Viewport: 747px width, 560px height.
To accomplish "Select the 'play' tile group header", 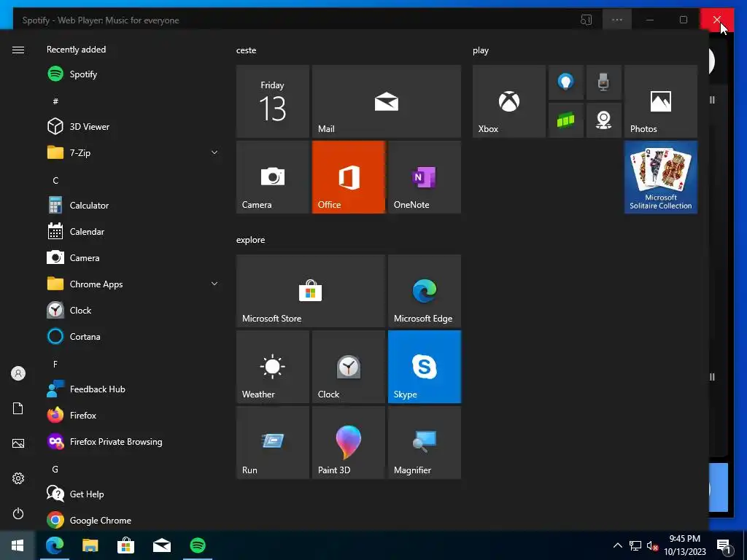I will pos(481,51).
